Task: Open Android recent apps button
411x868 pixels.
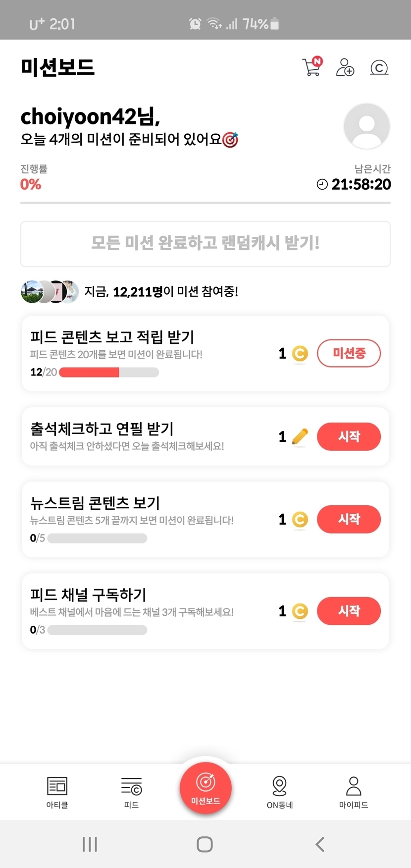Action: point(90,844)
